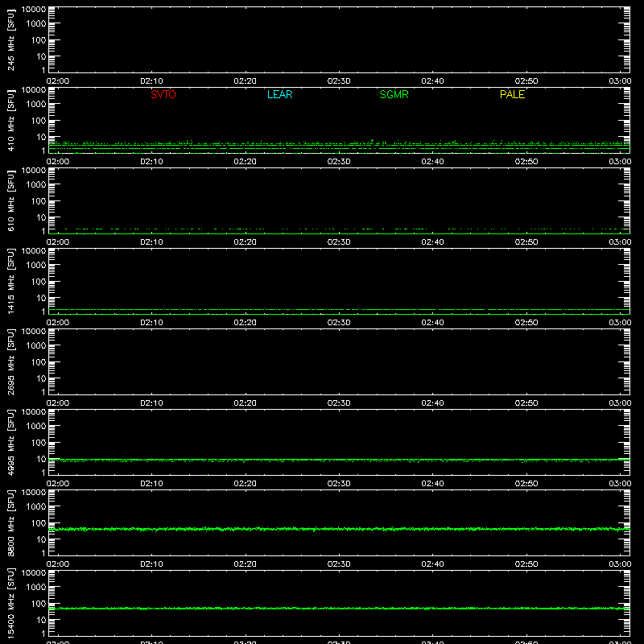Click the 100 value on 610 MHz axis
The width and height of the screenshot is (644, 644).
click(39, 201)
